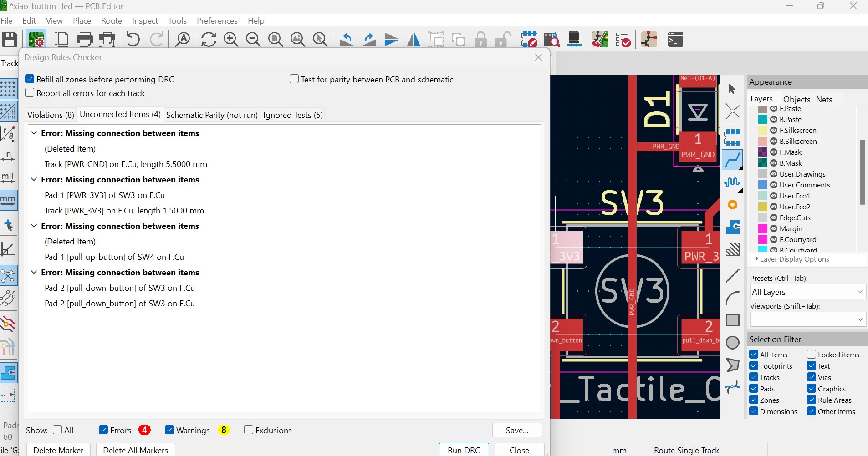Expand Layer Display Options
This screenshot has width=868, height=456.
757,259
